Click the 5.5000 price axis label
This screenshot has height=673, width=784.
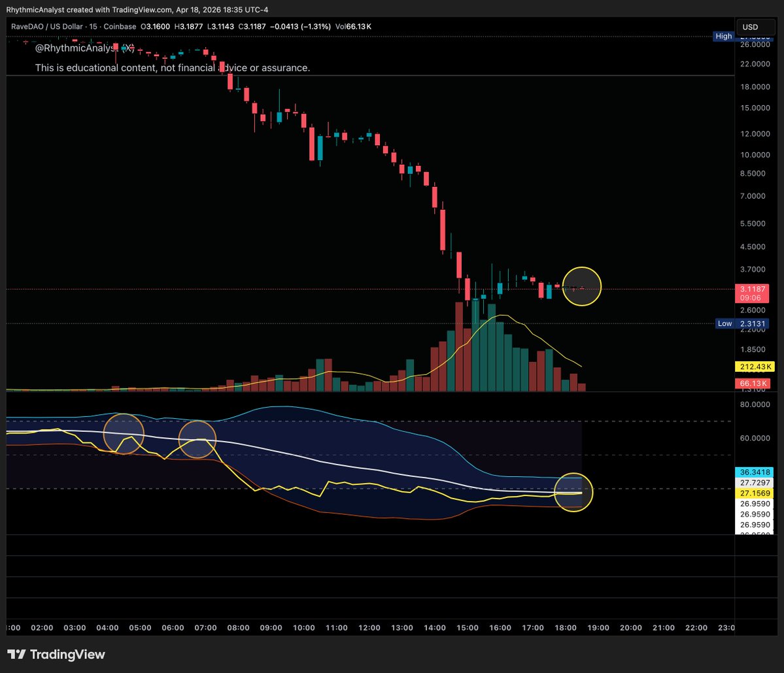[x=753, y=223]
